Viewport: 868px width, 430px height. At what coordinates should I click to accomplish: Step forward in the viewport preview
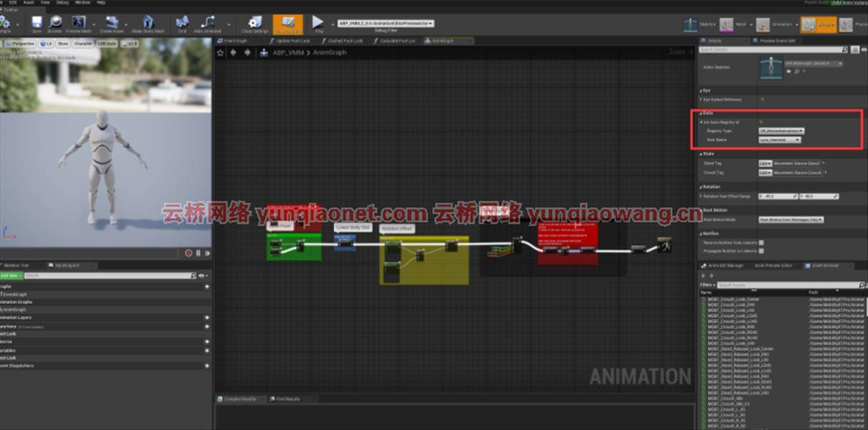click(208, 252)
